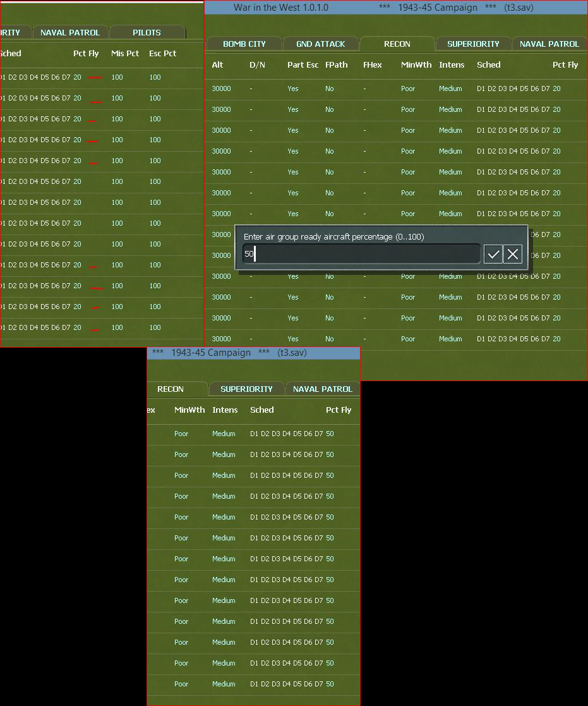Image resolution: width=588 pixels, height=706 pixels.
Task: Click the Mis Pct column header
Action: coord(125,54)
